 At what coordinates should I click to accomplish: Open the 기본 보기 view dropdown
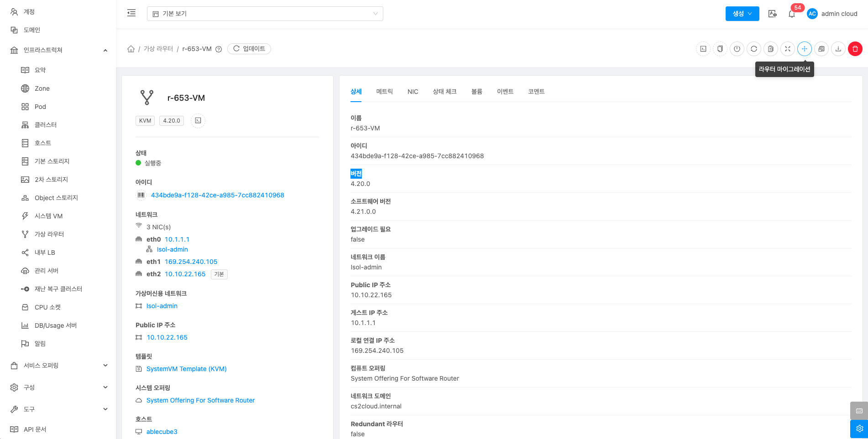click(265, 14)
